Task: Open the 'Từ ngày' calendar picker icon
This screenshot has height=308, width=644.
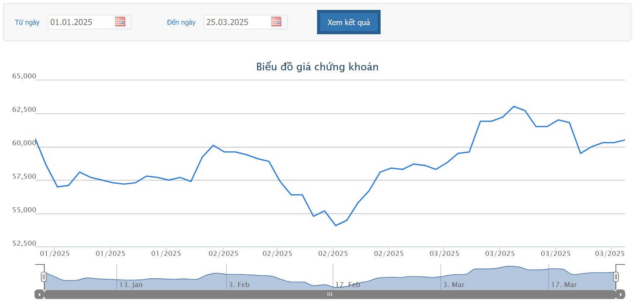Action: 120,22
